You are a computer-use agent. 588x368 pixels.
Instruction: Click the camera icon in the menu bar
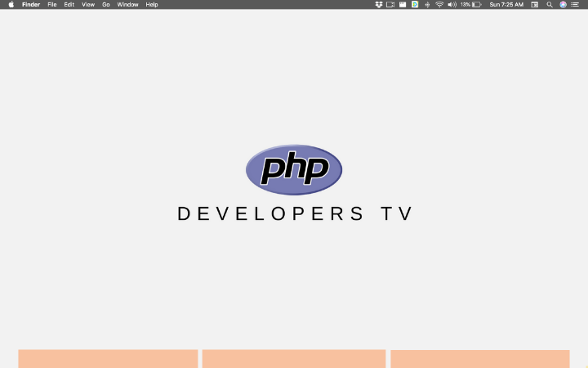[x=390, y=5]
